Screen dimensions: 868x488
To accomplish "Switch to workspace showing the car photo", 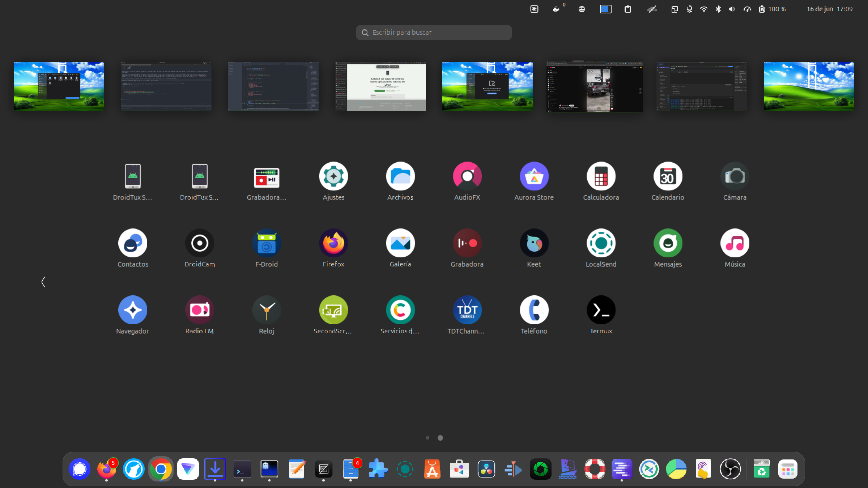I will pyautogui.click(x=595, y=86).
